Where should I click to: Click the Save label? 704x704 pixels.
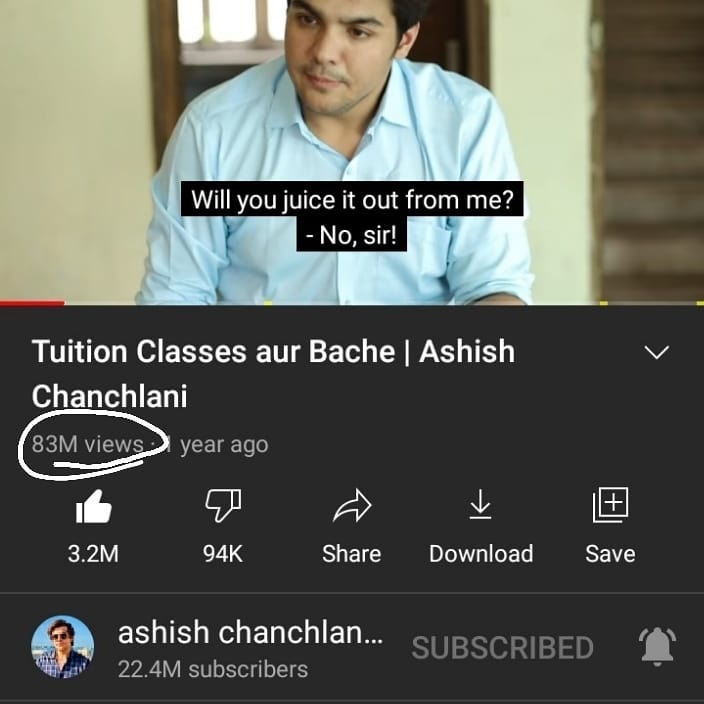tap(610, 554)
